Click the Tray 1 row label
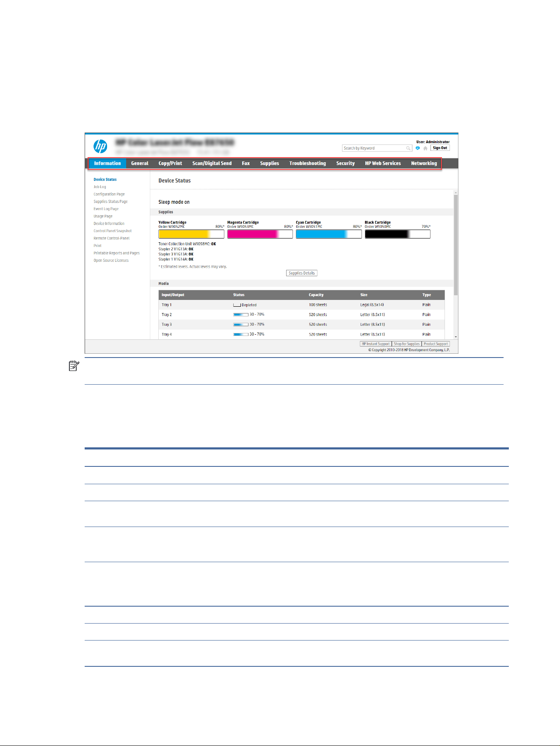The image size is (560, 746). click(x=166, y=305)
